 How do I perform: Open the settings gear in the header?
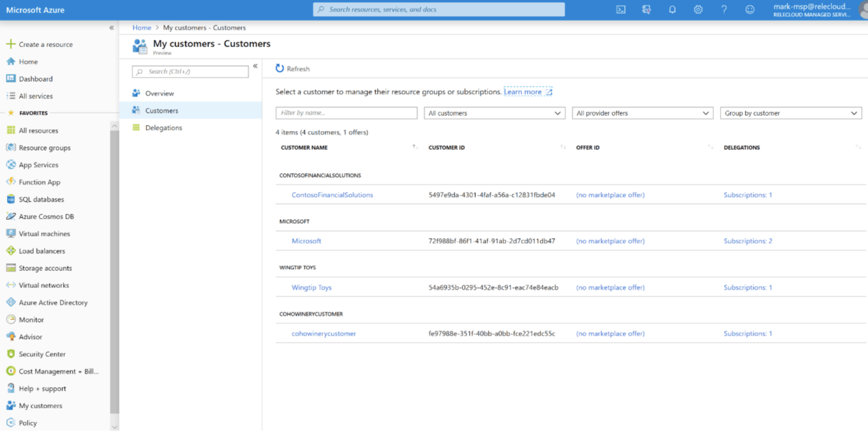click(698, 10)
